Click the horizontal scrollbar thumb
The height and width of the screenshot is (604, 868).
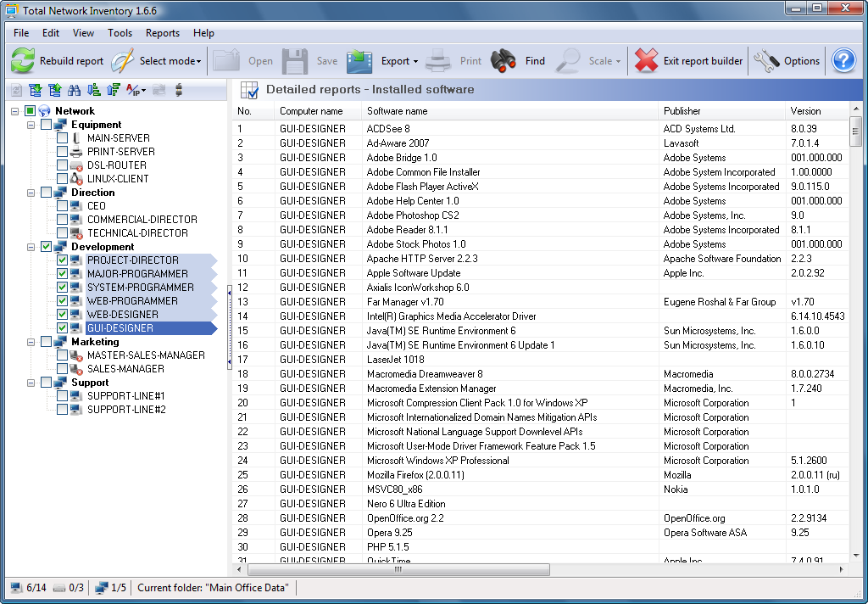pyautogui.click(x=398, y=569)
